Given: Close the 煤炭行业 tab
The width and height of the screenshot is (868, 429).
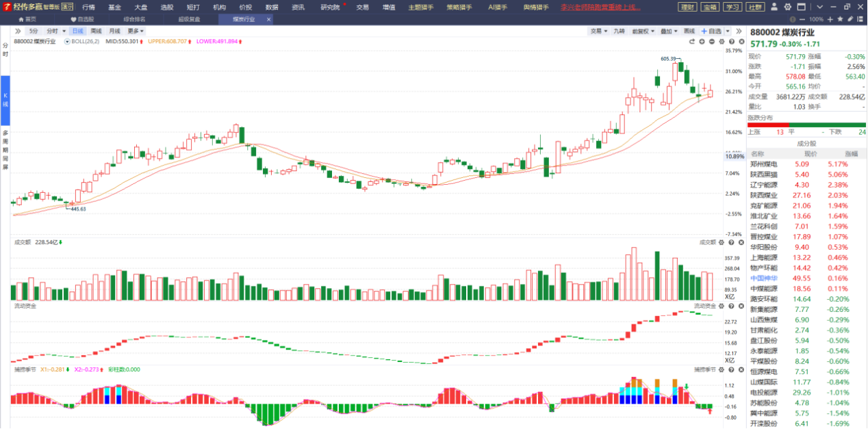Looking at the screenshot, I should (268, 19).
